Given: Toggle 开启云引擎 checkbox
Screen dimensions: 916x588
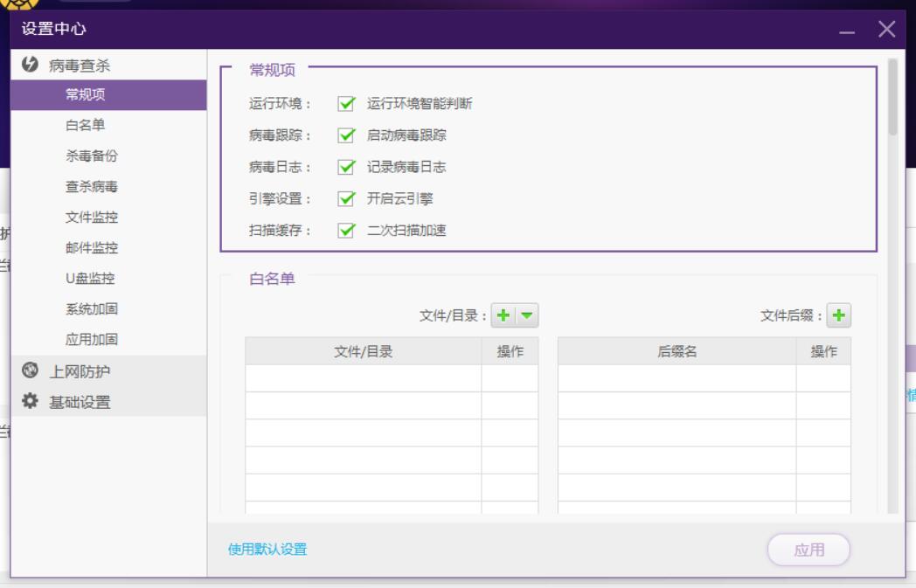Looking at the screenshot, I should pyautogui.click(x=347, y=198).
